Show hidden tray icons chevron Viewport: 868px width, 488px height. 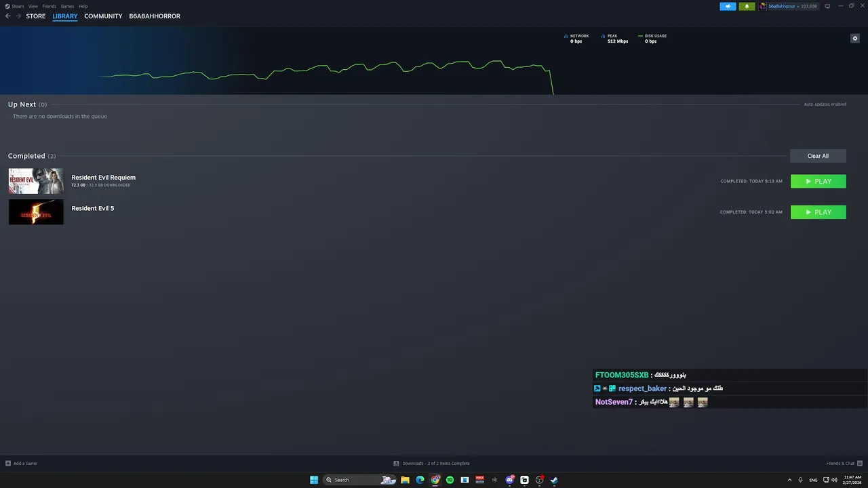coord(789,480)
